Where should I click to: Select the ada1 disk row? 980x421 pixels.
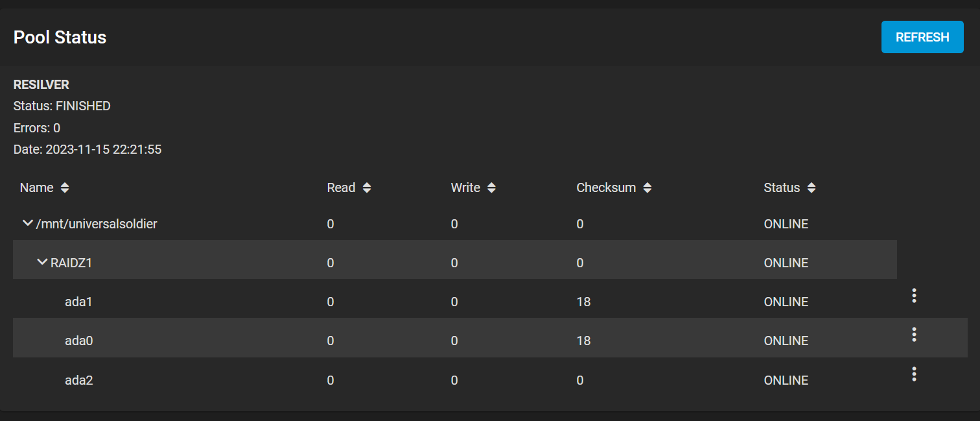pos(490,302)
